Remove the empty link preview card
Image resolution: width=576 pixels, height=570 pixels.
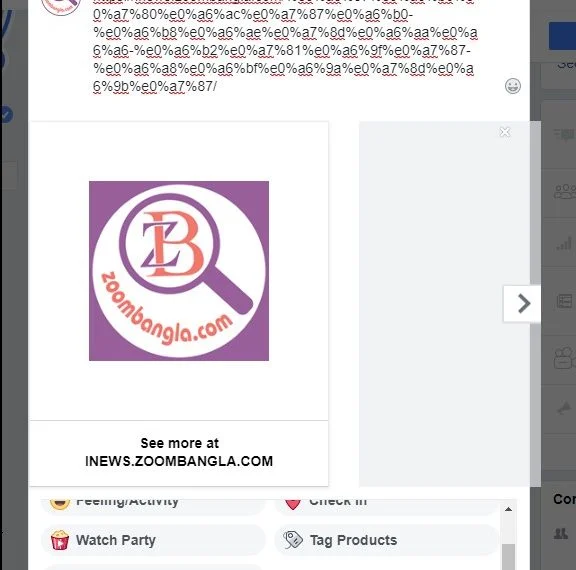[x=505, y=132]
